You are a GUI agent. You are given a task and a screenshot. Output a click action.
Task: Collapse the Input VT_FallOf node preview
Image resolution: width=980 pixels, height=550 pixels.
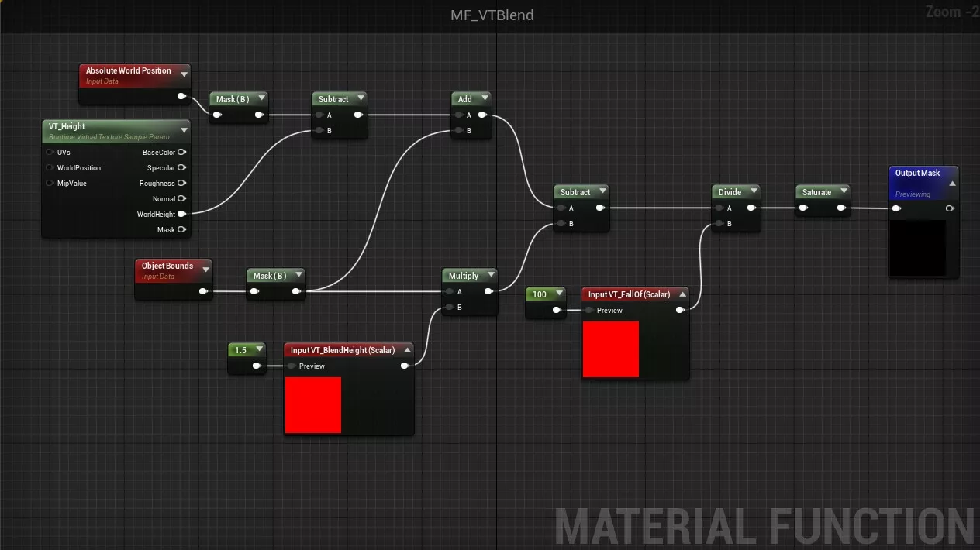[x=682, y=294]
